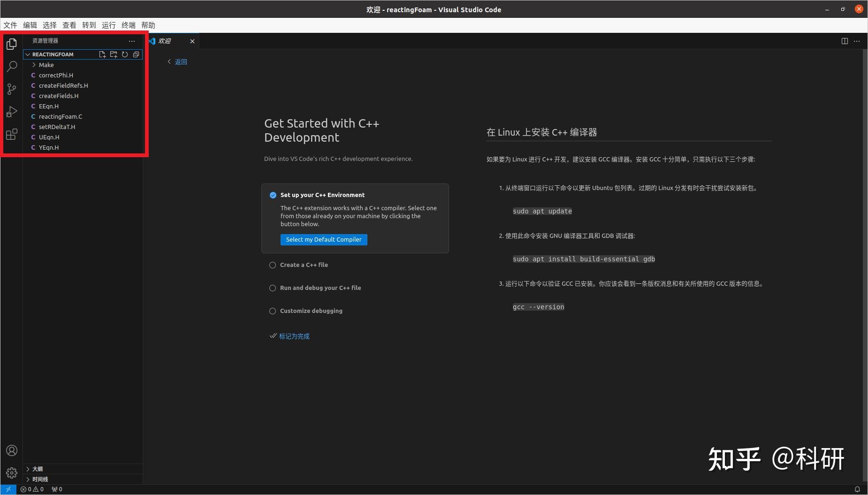
Task: Collapse the REACTINGFOAM folder tree
Action: click(28, 54)
